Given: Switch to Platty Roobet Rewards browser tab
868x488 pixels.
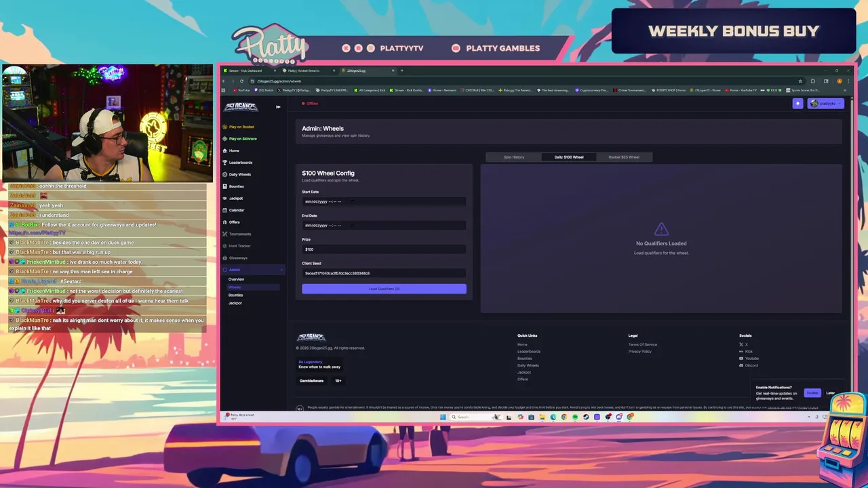Looking at the screenshot, I should pos(309,70).
